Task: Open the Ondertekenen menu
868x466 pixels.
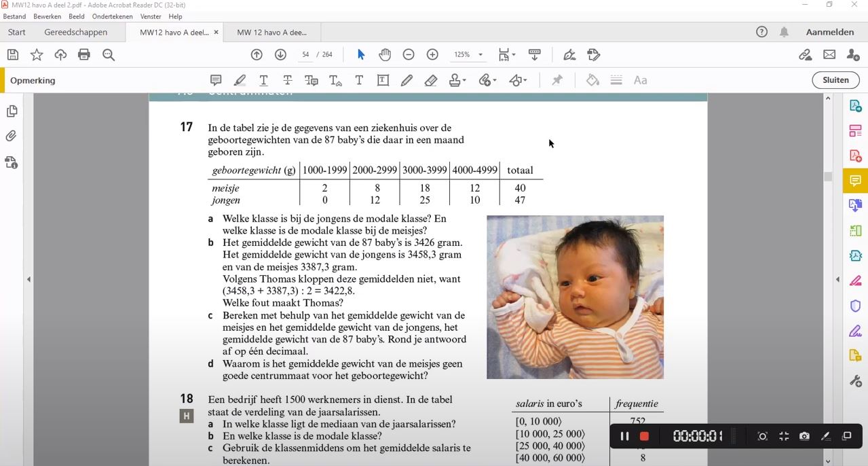Action: pos(113,16)
